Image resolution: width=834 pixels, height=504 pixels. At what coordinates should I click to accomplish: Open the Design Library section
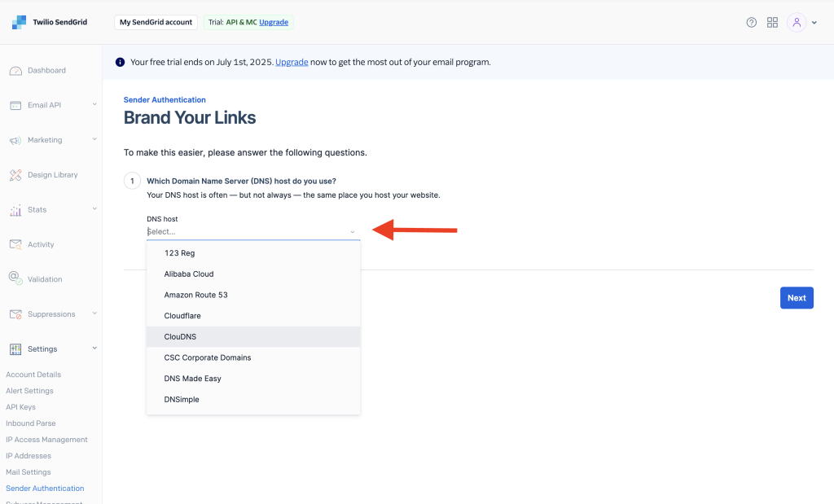pos(52,175)
